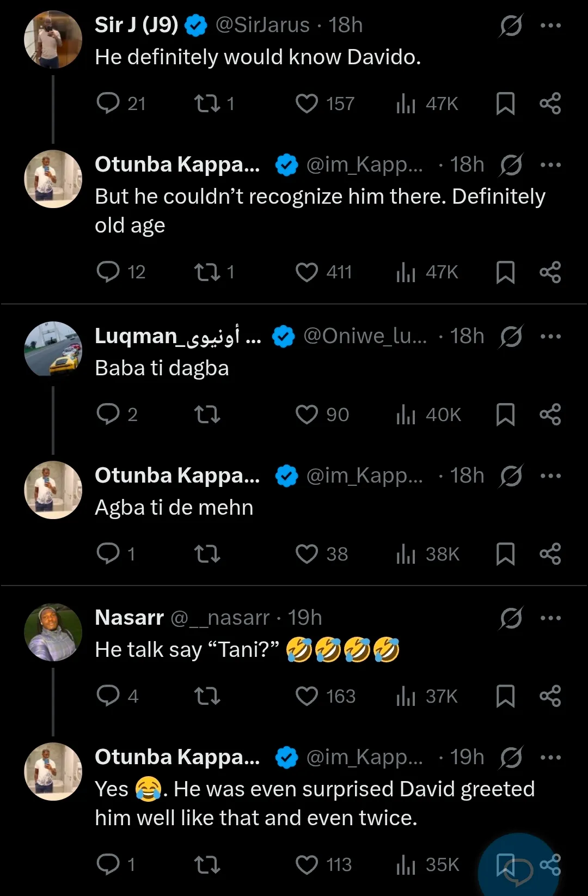This screenshot has width=588, height=896.
Task: Open three-dot menu on Luqman's tweet
Action: pos(550,336)
